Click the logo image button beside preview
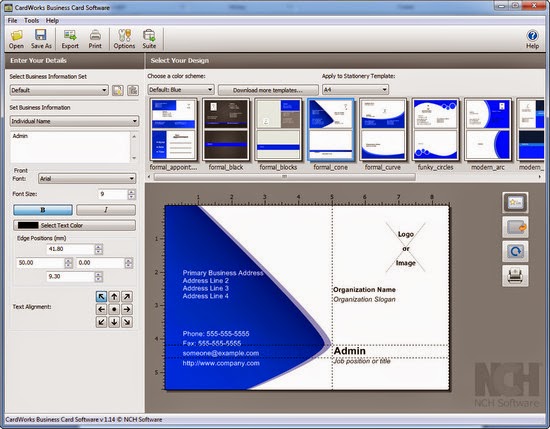 [x=515, y=203]
